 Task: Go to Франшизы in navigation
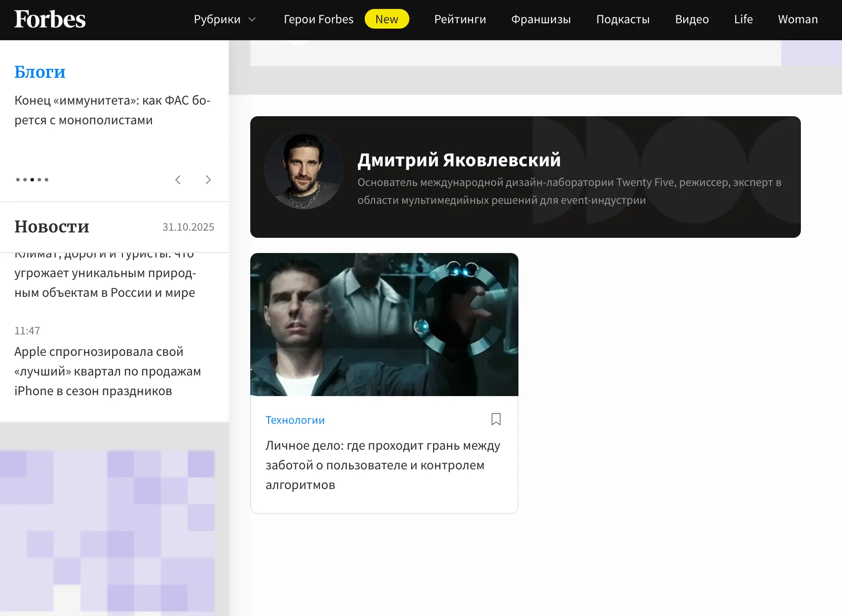pos(541,19)
